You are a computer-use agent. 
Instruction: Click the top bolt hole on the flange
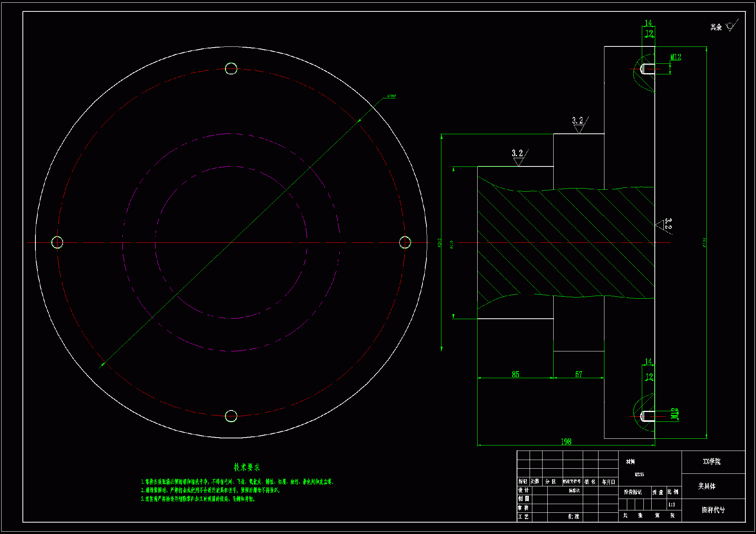coord(231,68)
